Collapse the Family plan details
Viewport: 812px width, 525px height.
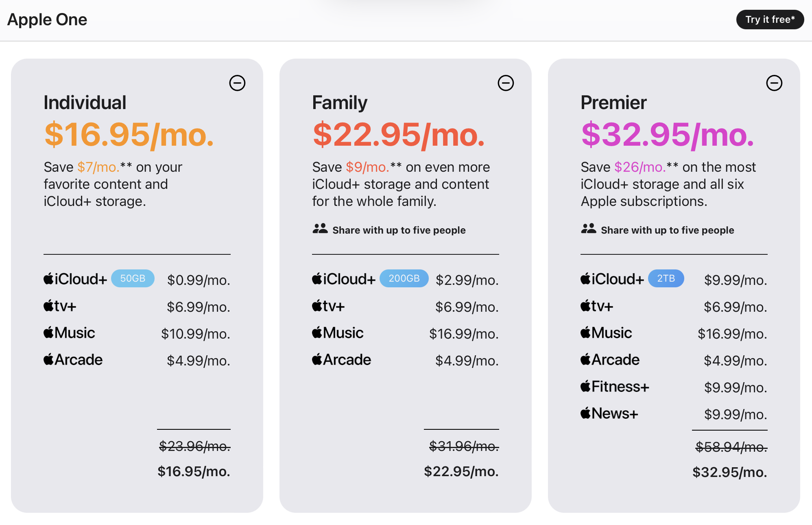506,83
